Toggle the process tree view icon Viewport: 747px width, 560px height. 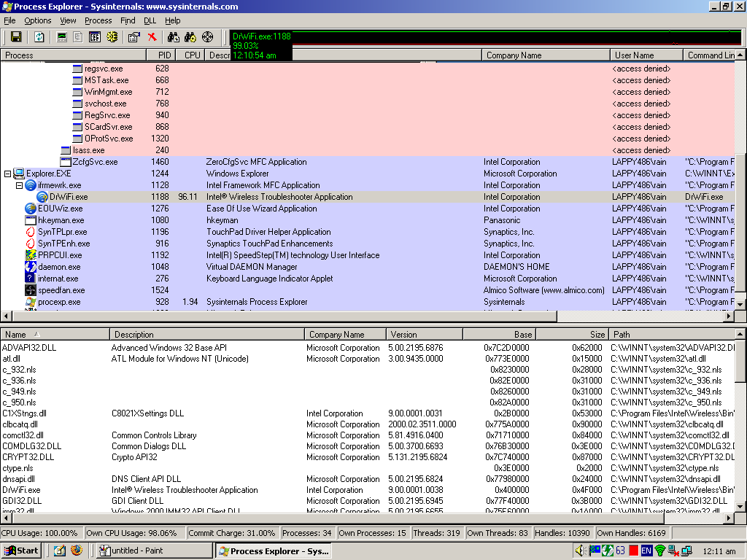pos(78,37)
